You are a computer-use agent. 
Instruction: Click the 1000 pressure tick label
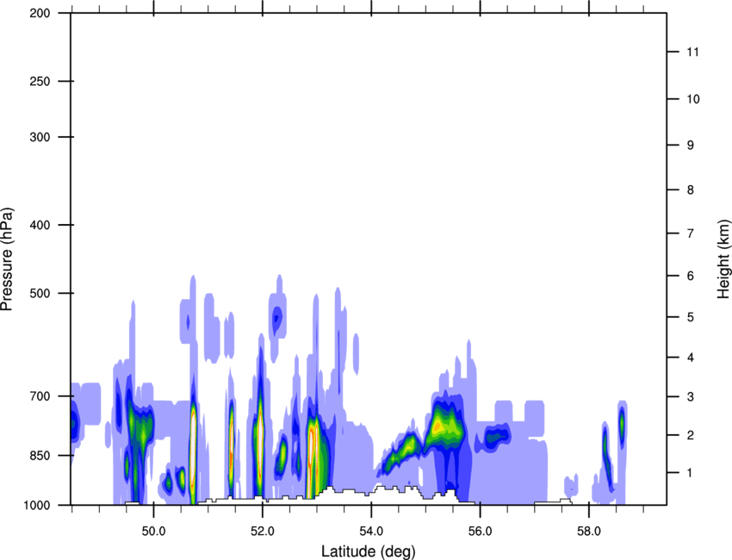click(37, 506)
